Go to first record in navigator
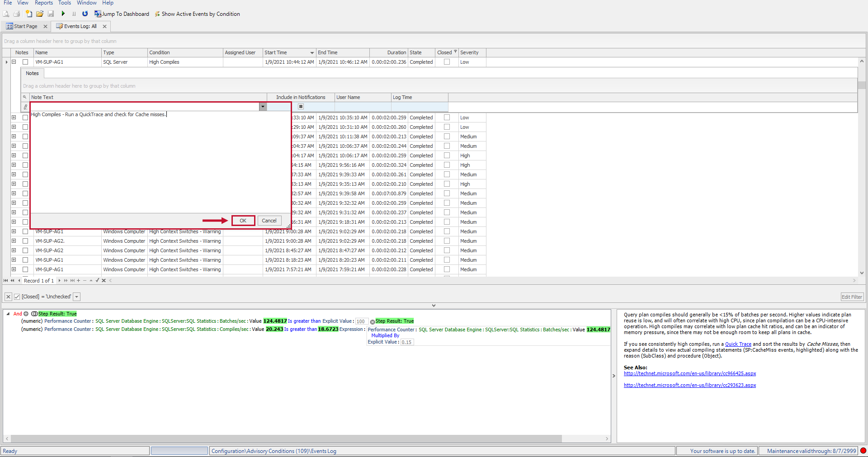Screen dimensions: 868x457 point(6,281)
